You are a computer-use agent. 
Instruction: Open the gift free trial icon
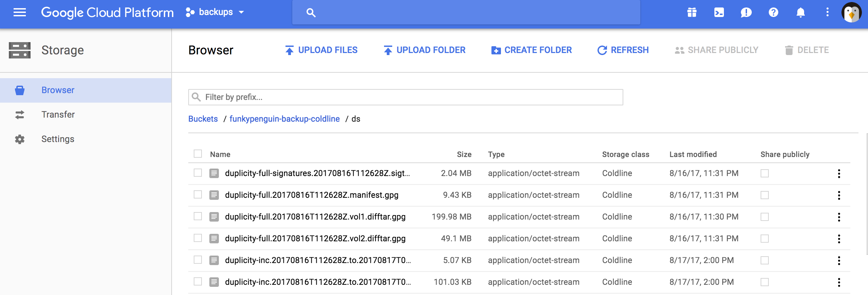692,13
